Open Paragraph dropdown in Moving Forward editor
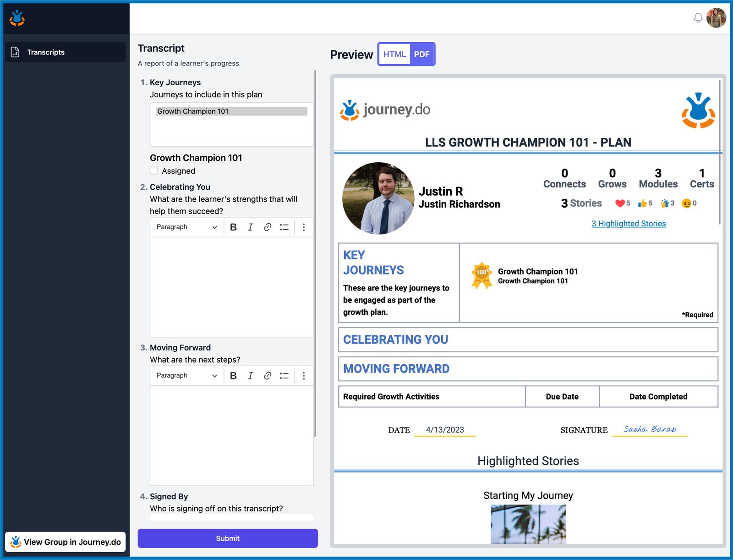 [187, 375]
